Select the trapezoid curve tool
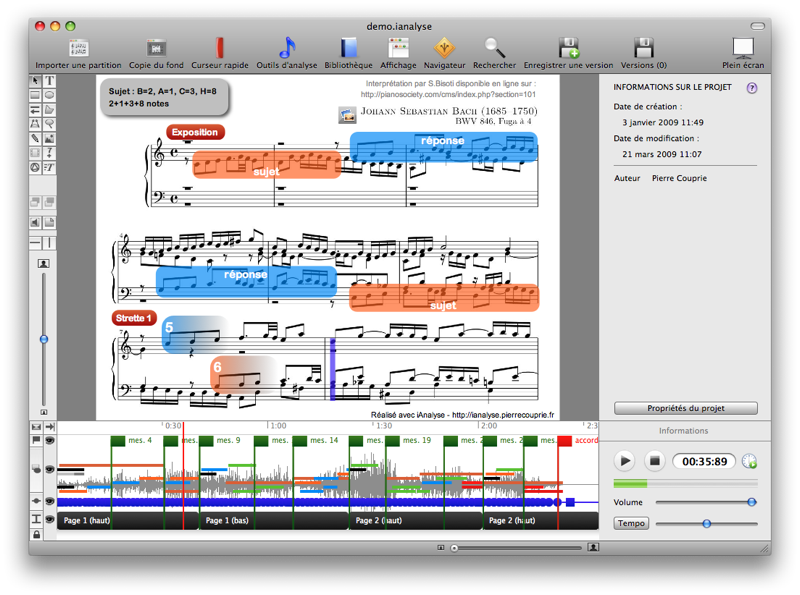This screenshot has width=800, height=595. pos(35,124)
